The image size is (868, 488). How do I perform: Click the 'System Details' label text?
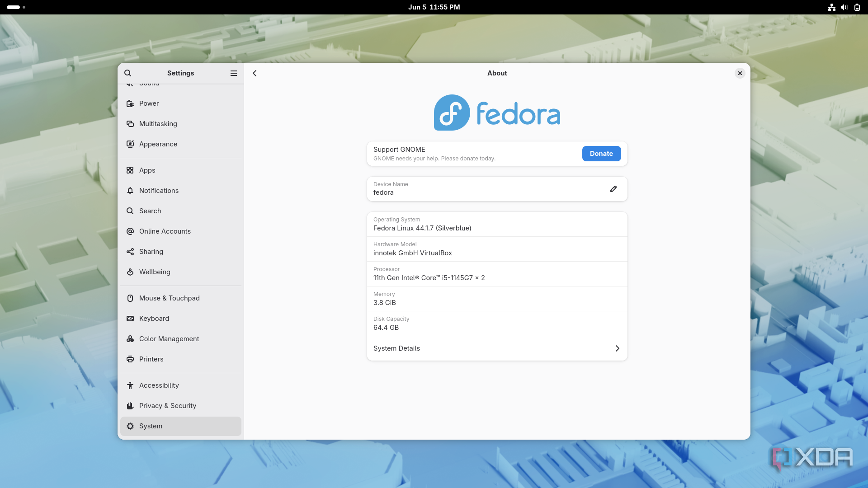(x=396, y=348)
